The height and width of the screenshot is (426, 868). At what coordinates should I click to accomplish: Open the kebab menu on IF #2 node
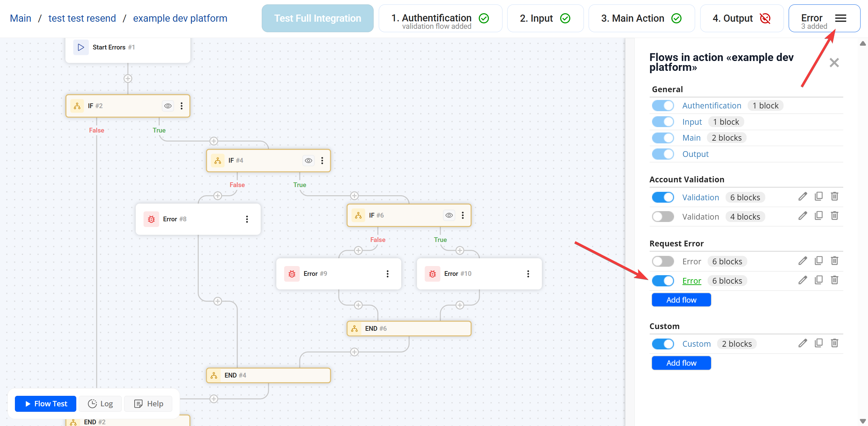point(182,106)
